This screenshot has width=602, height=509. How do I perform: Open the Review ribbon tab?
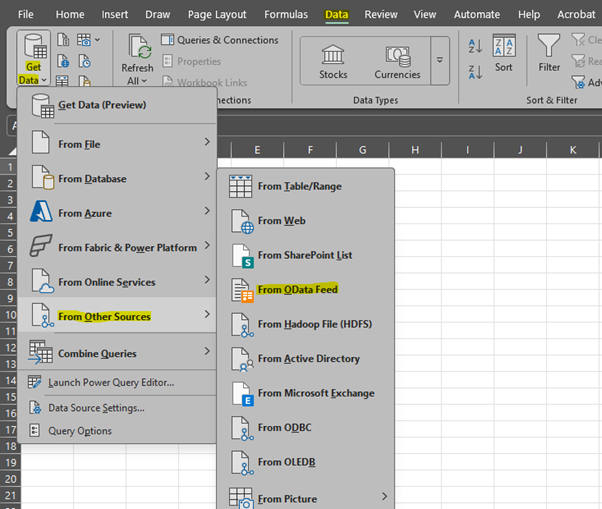pyautogui.click(x=381, y=15)
